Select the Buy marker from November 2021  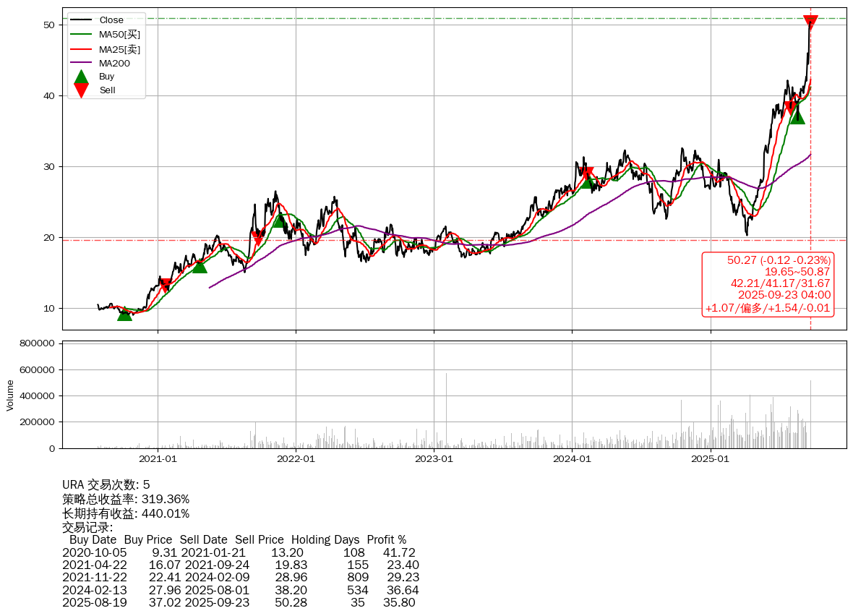point(279,221)
